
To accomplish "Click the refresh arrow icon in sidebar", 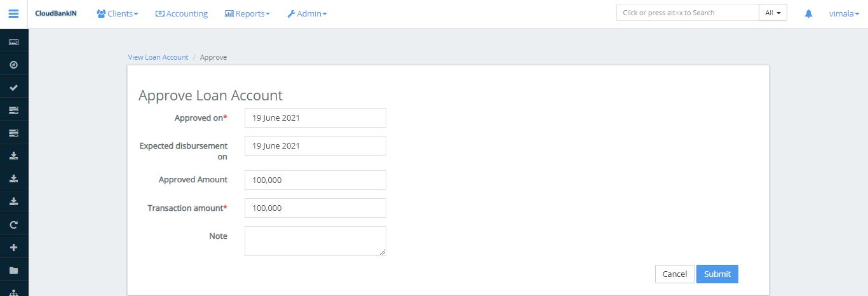I will coord(13,224).
